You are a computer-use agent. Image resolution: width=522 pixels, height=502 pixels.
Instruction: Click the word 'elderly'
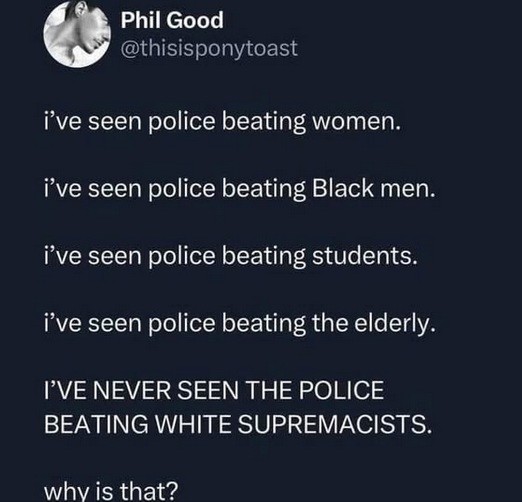click(x=392, y=323)
